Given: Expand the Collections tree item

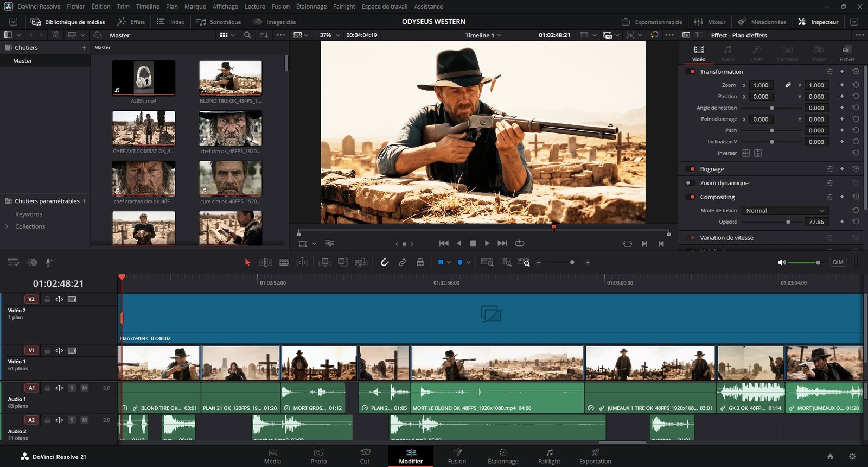Looking at the screenshot, I should (7, 226).
